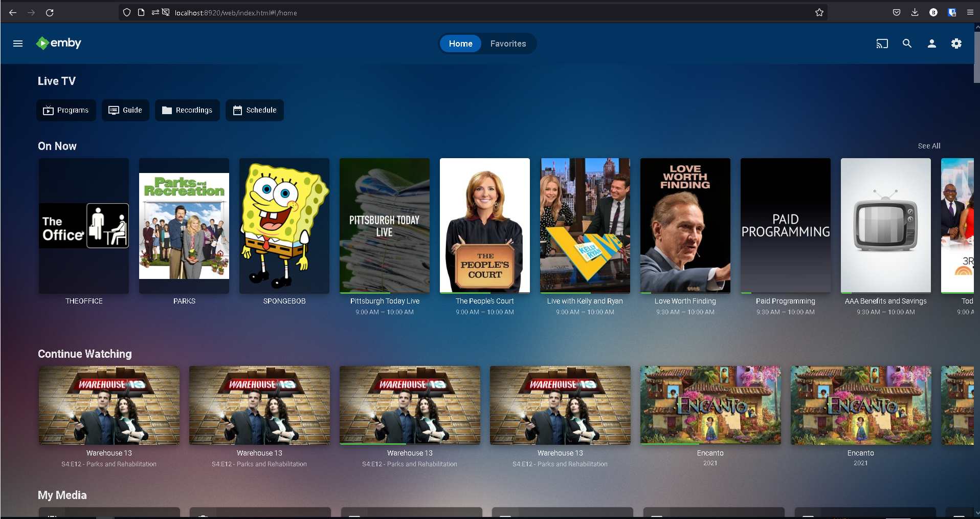The height and width of the screenshot is (519, 980).
Task: Click the tracking protection shield icon
Action: coord(127,12)
